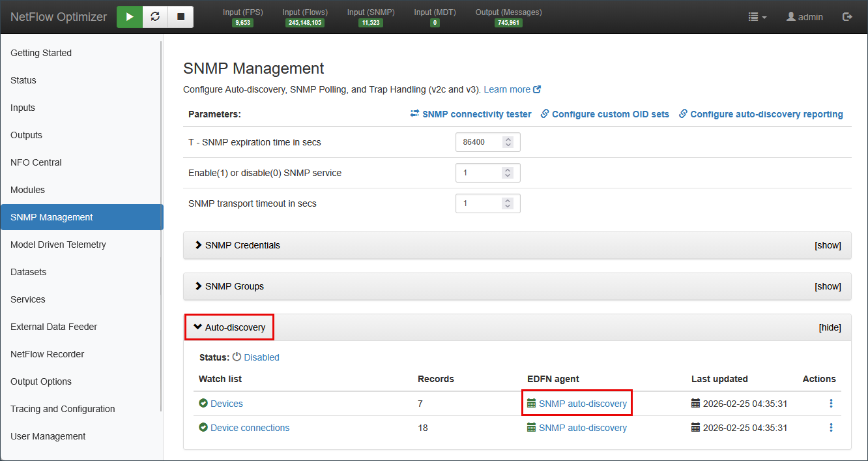
Task: Open Configure custom OID sets
Action: tap(605, 114)
